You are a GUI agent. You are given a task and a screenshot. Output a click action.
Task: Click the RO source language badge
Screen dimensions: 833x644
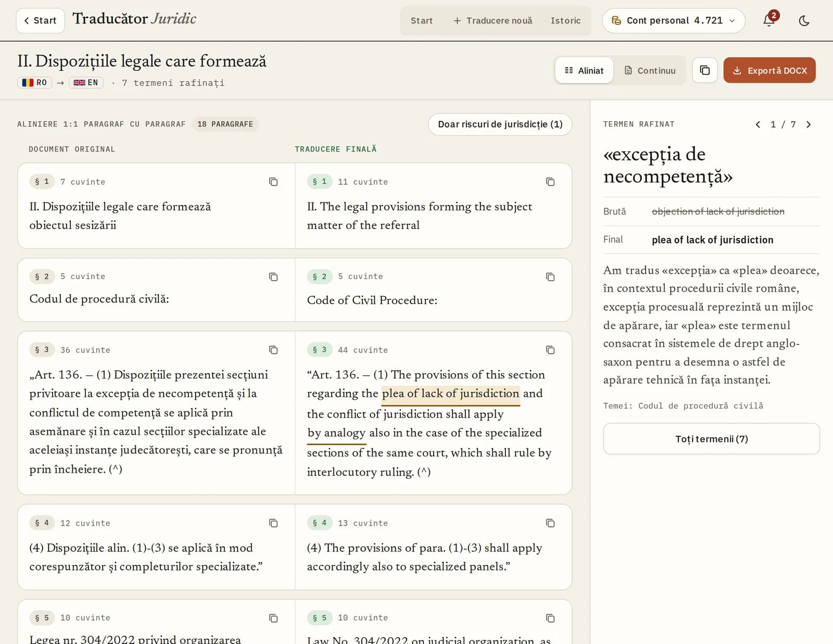pyautogui.click(x=35, y=82)
